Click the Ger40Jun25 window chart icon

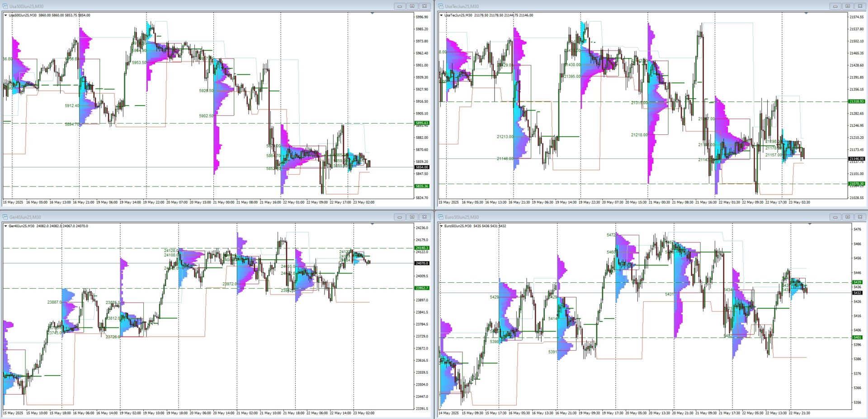[5, 217]
